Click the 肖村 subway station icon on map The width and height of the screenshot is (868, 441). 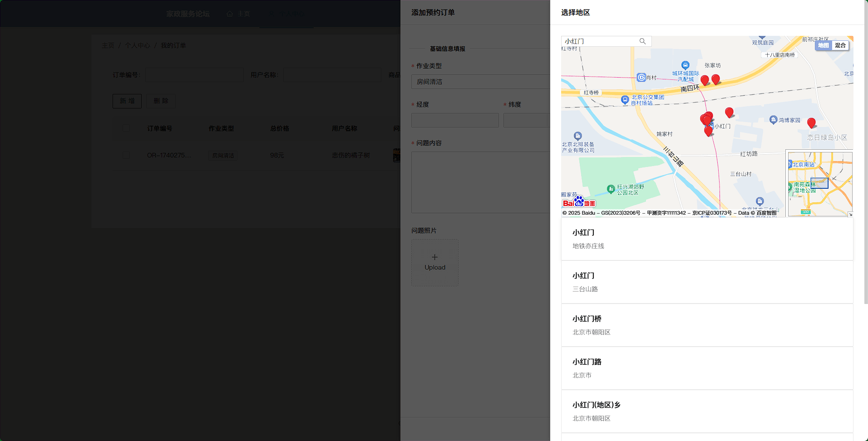(641, 78)
